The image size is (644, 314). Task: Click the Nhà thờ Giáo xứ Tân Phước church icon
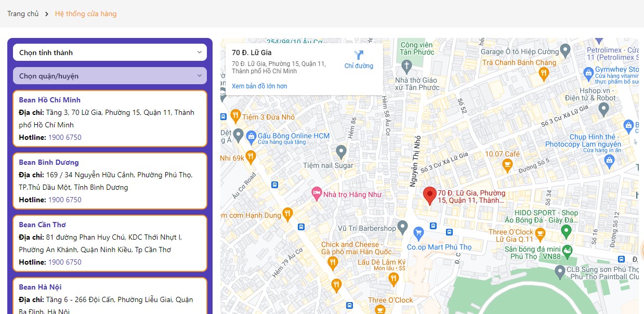[x=406, y=66]
